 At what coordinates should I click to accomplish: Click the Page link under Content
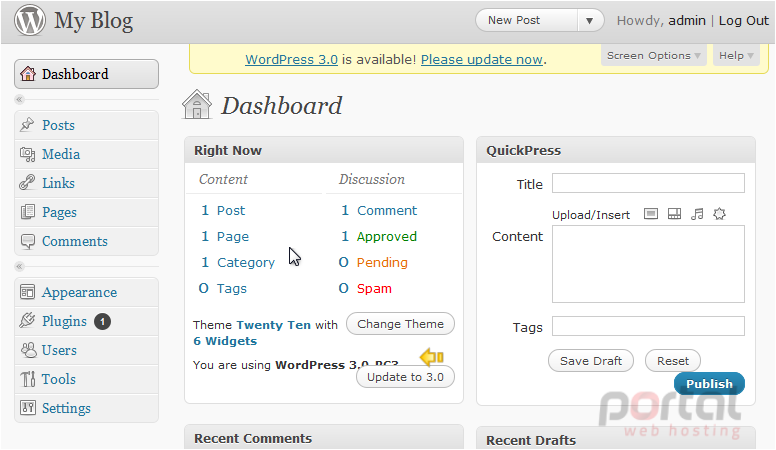pos(233,237)
